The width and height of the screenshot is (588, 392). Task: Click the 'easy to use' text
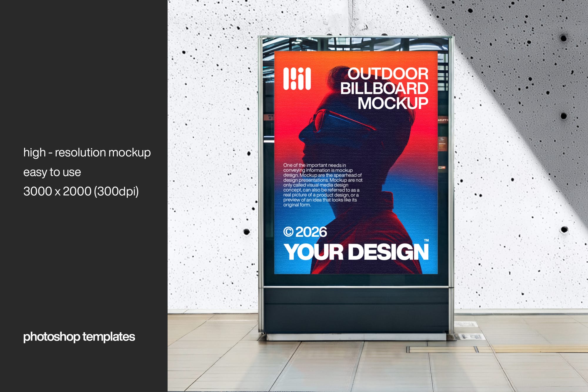click(52, 172)
